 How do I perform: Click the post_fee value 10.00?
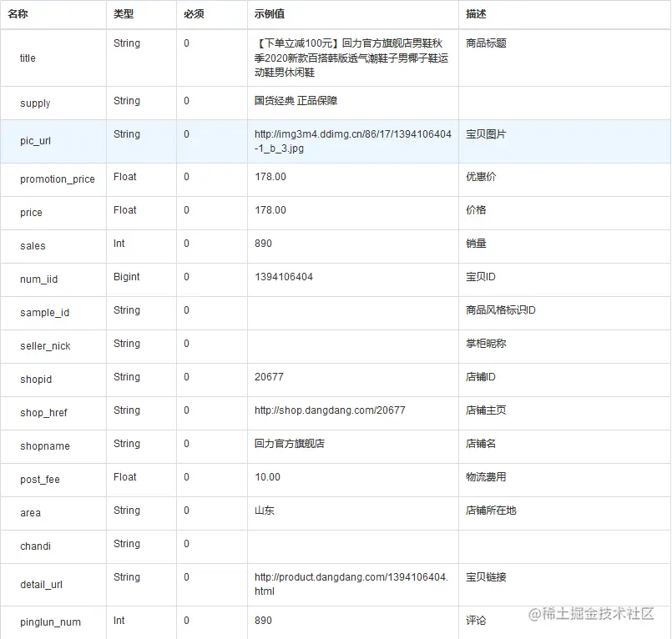click(268, 480)
